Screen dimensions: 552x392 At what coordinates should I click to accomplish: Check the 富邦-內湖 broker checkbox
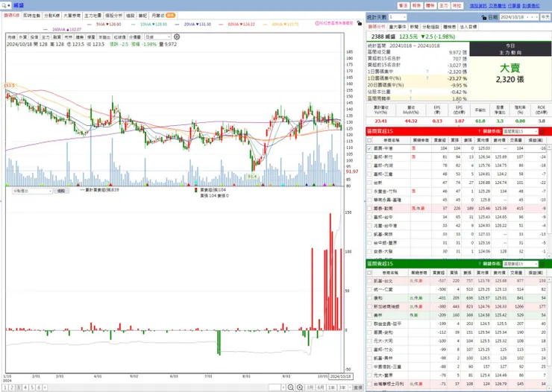pyautogui.click(x=369, y=165)
